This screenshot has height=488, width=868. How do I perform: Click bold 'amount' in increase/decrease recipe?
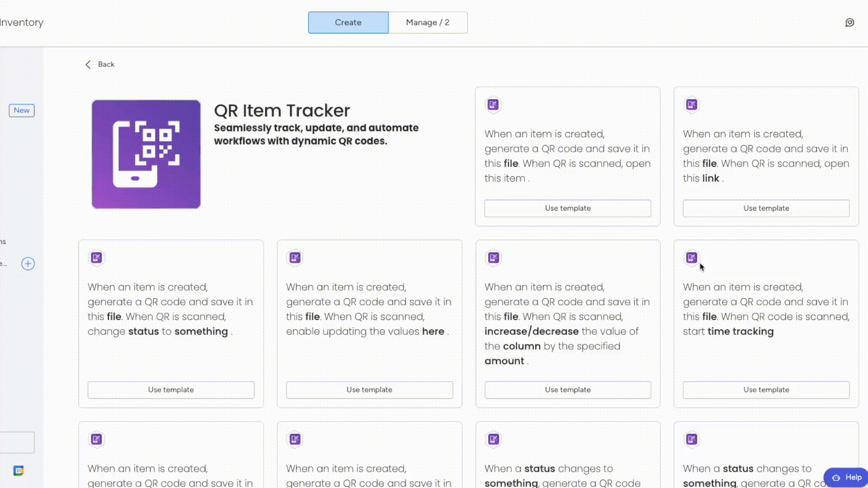click(505, 361)
